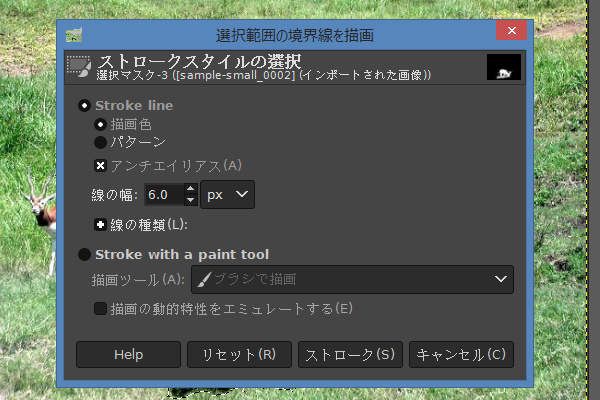
Task: Click the 線の幅 line width input field
Action: tap(164, 195)
